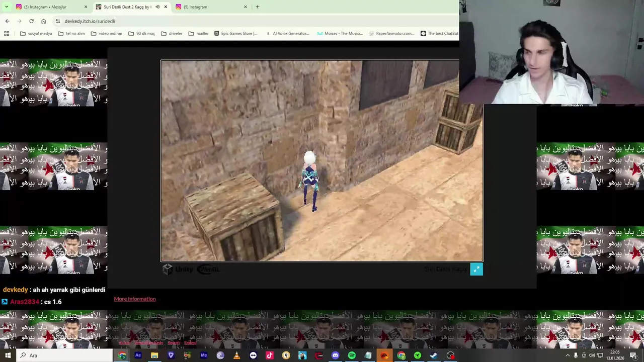This screenshot has height=362, width=644.
Task: Open the driveler bookmark folder
Action: coord(172,34)
